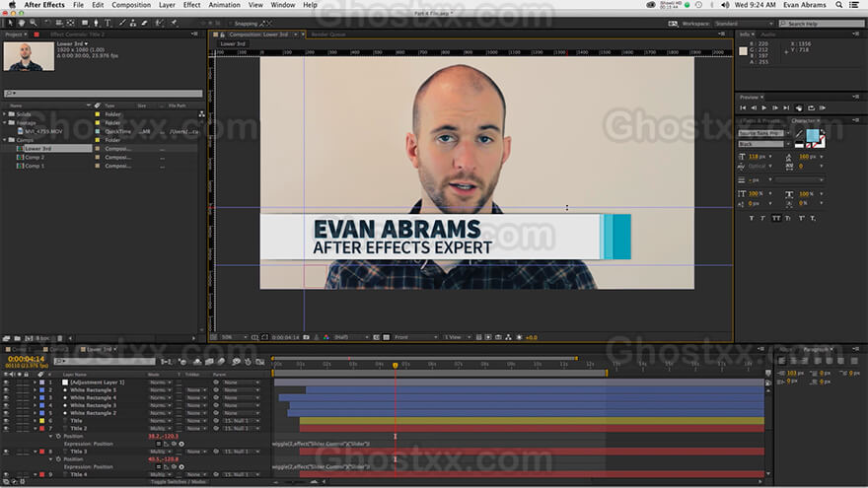Viewport: 868px width, 488px height.
Task: Jump to first frame in Preview panel
Action: point(743,107)
